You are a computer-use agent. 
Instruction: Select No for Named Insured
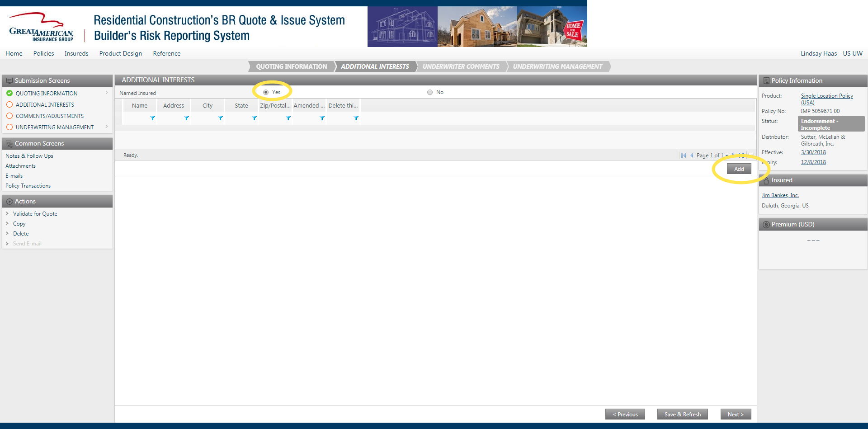pos(430,92)
